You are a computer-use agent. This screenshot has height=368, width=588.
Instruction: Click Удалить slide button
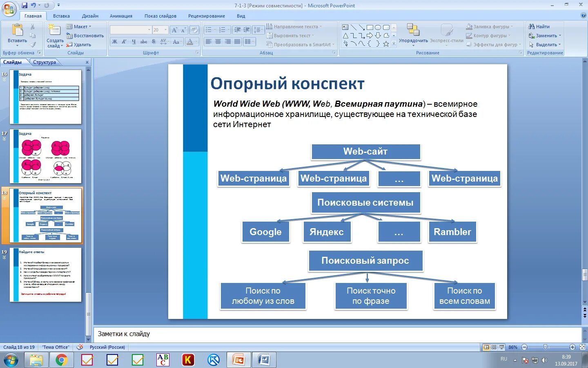(79, 45)
